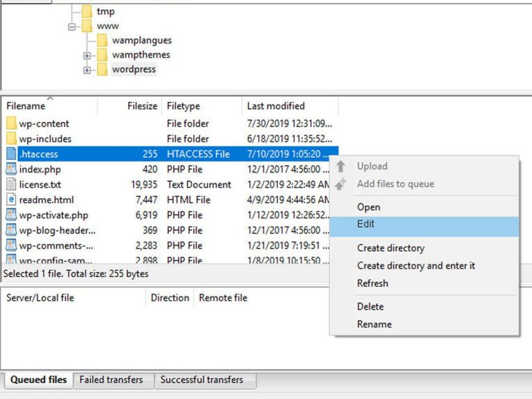Select the wp-activate.php file name
Image resolution: width=532 pixels, height=399 pixels.
[x=53, y=215]
